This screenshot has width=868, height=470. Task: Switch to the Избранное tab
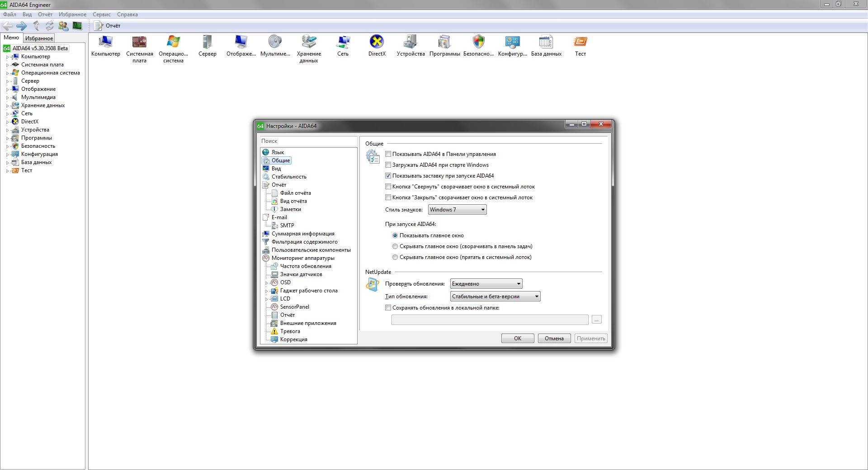coord(39,38)
